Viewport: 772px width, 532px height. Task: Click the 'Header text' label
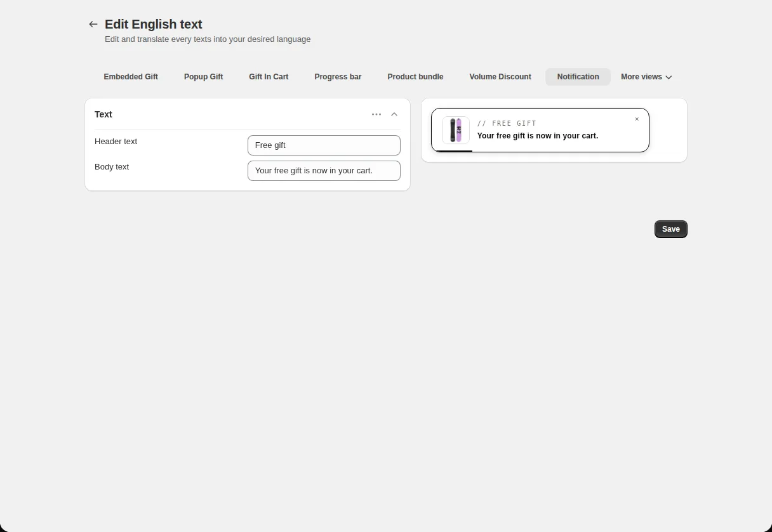[116, 142]
